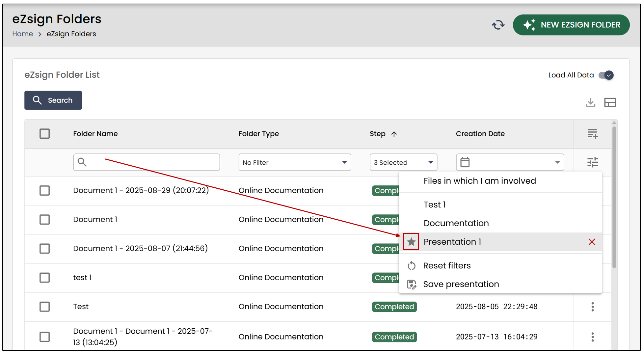644x355 pixels.
Task: Open the Step 3 Selected dropdown
Action: (x=403, y=162)
